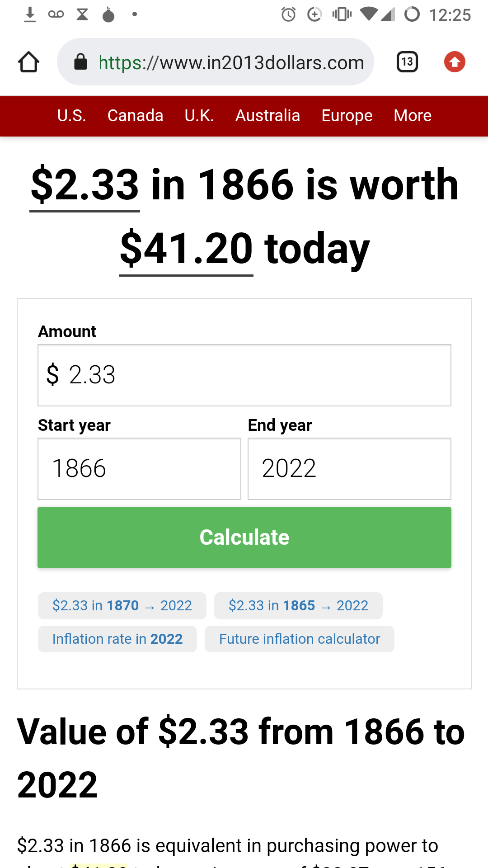Switch to the Canada inflation calculator
This screenshot has width=488, height=868.
click(x=135, y=116)
